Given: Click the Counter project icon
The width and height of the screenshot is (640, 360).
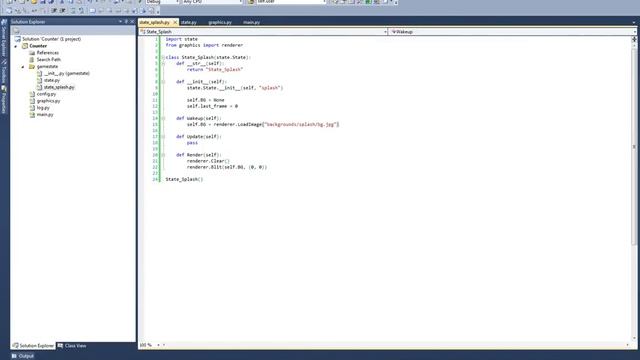Looking at the screenshot, I should [25, 46].
